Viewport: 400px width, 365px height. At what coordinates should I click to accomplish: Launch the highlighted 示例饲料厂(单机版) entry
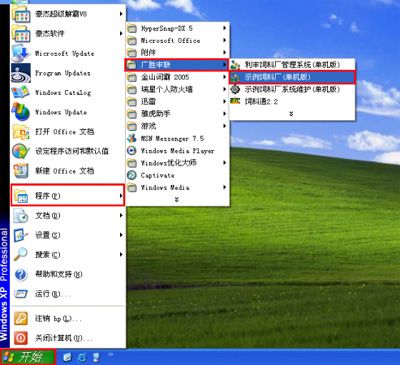(x=292, y=77)
